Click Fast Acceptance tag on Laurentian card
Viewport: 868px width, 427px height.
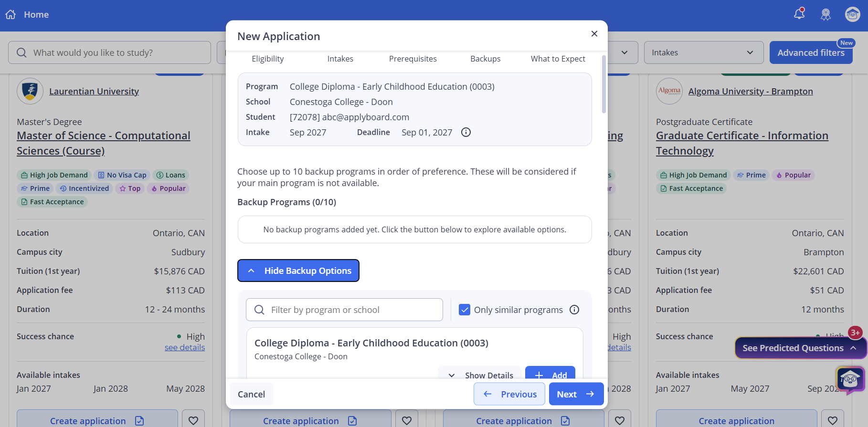tap(52, 202)
